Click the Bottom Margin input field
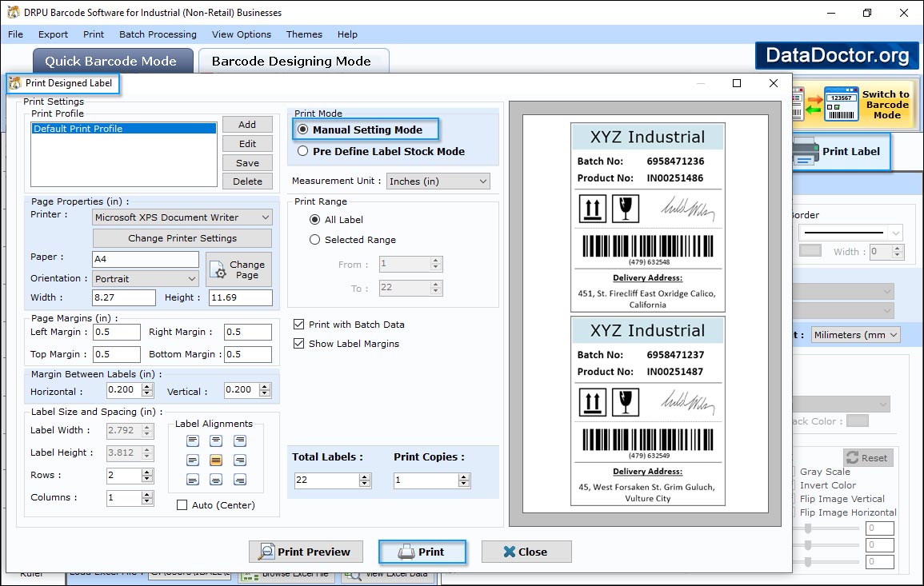This screenshot has height=586, width=924. (247, 354)
